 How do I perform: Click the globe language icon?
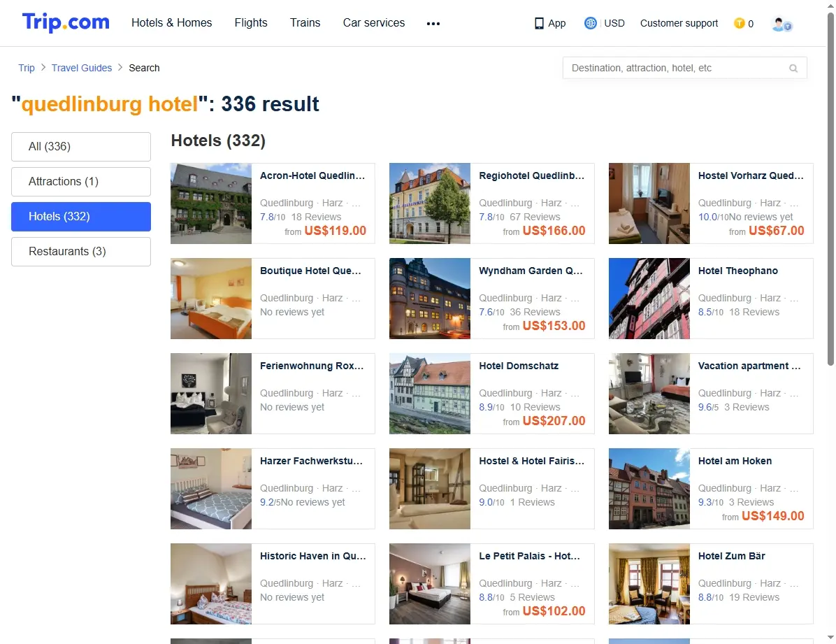pyautogui.click(x=590, y=23)
